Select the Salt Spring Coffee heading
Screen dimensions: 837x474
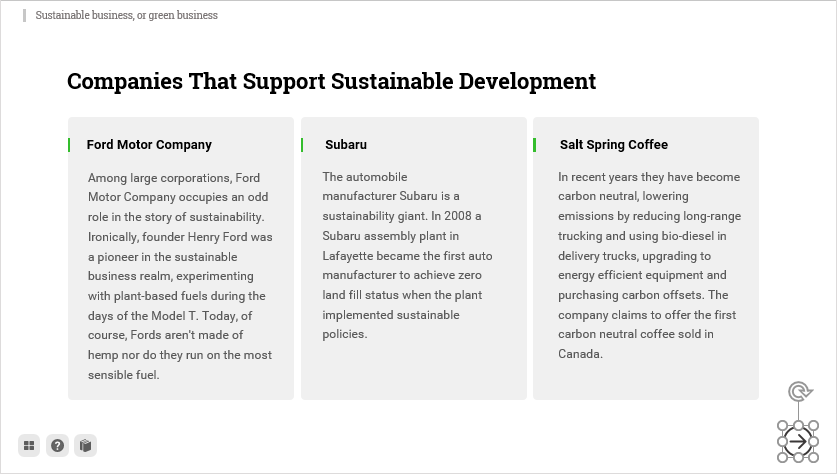pyautogui.click(x=614, y=145)
